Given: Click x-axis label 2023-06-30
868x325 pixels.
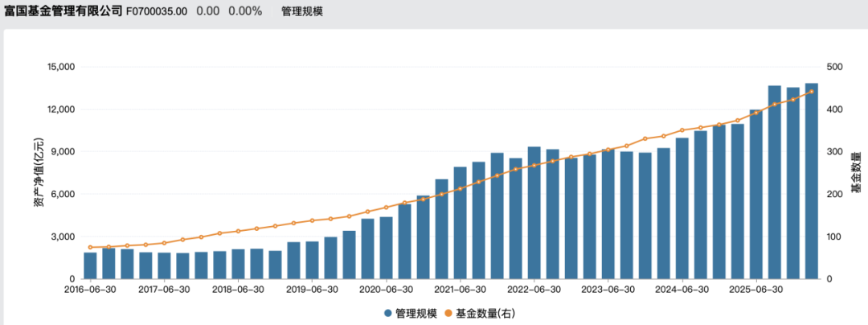Looking at the screenshot, I should [608, 289].
